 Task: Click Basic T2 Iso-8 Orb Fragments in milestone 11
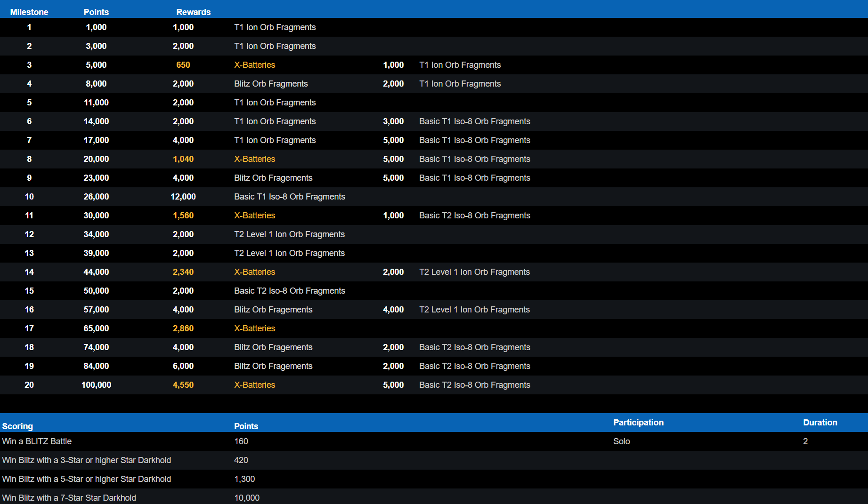click(475, 216)
